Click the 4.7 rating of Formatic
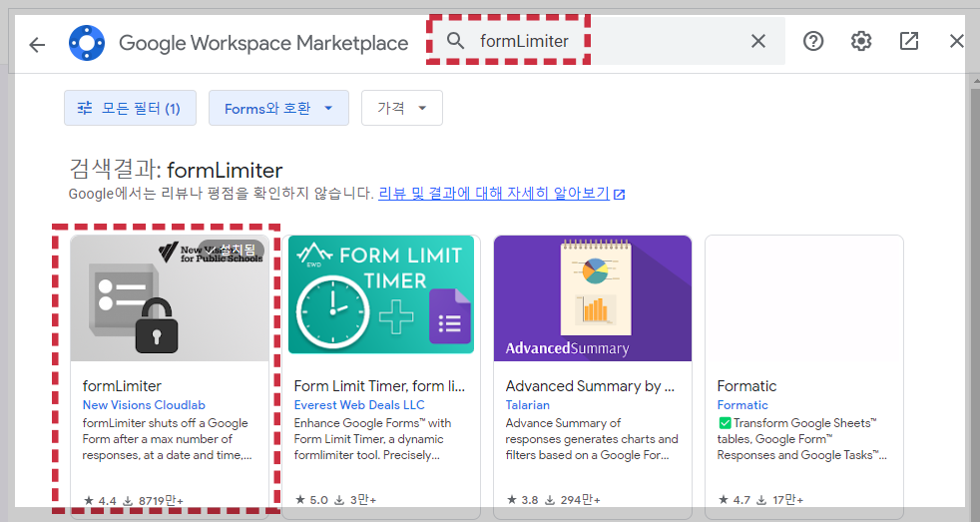 coord(735,499)
